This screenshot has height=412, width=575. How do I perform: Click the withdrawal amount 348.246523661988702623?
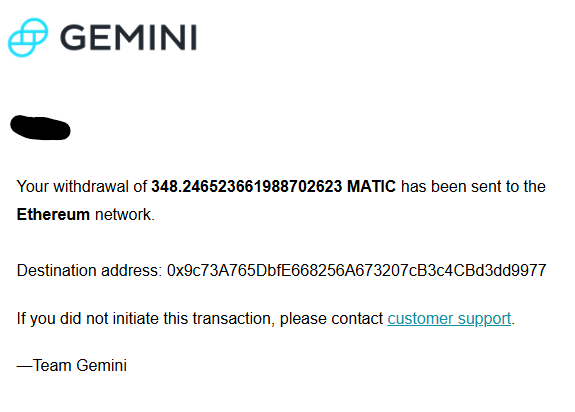click(x=246, y=187)
